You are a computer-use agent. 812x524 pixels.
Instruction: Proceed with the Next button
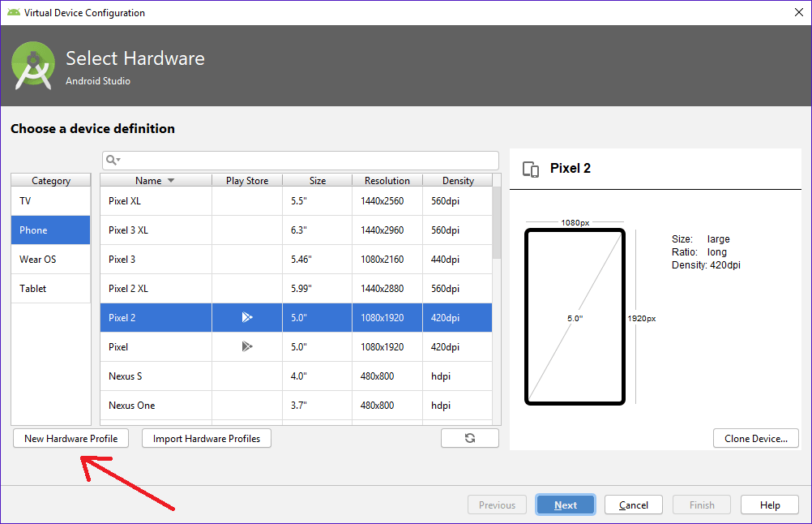tap(566, 505)
